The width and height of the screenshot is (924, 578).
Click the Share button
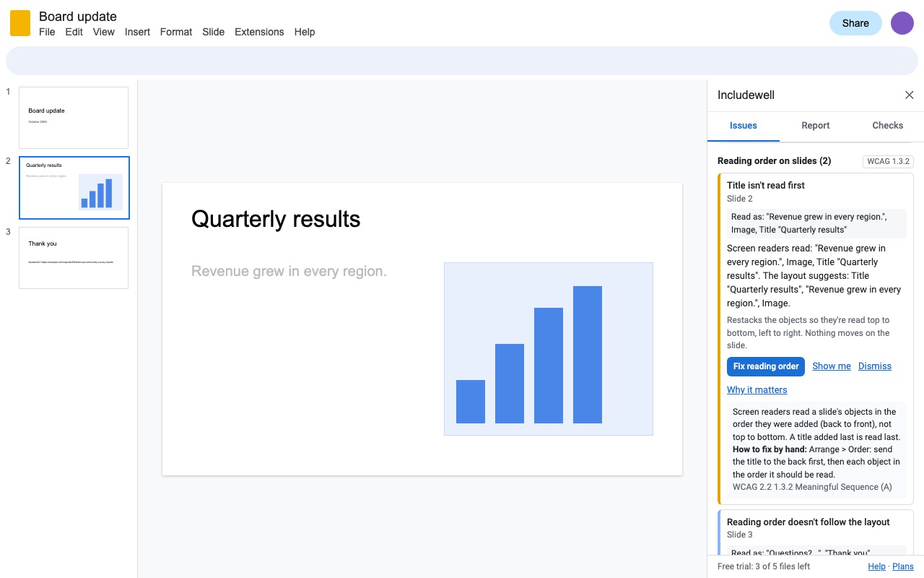[x=855, y=23]
